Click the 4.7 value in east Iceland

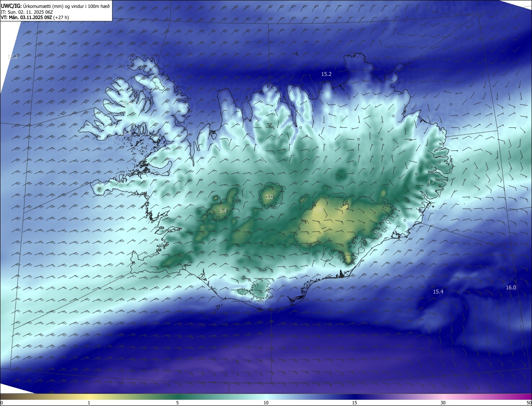[x=431, y=182]
